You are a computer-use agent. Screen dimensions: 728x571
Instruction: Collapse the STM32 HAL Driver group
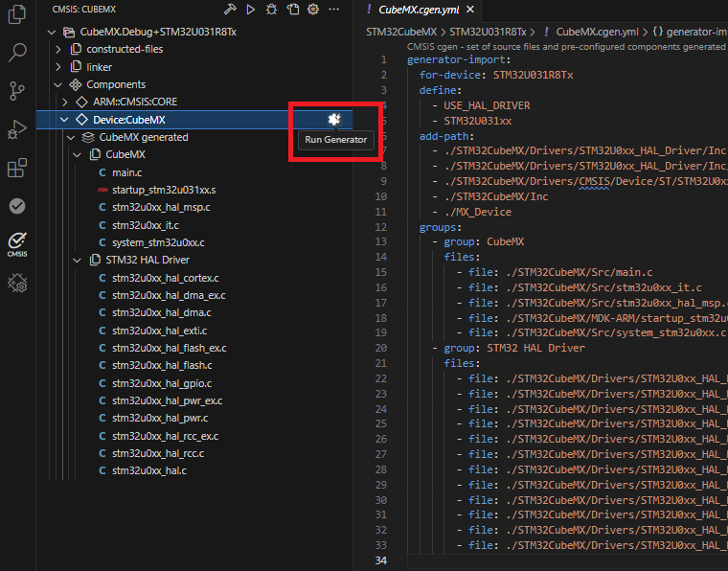click(x=79, y=260)
